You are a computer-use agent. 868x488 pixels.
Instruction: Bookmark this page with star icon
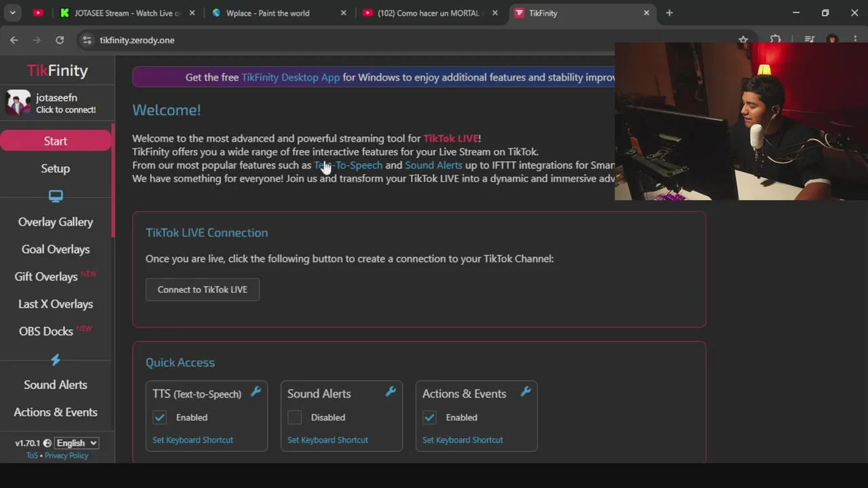pos(743,40)
